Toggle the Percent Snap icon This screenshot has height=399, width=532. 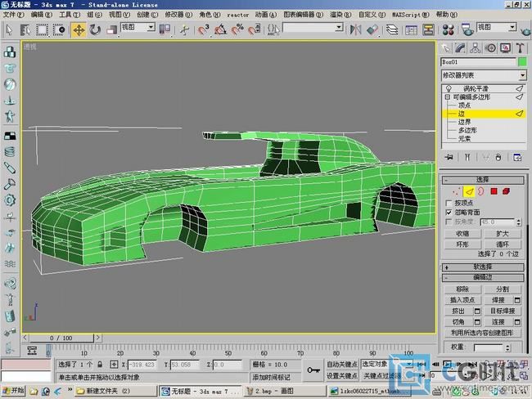237,29
